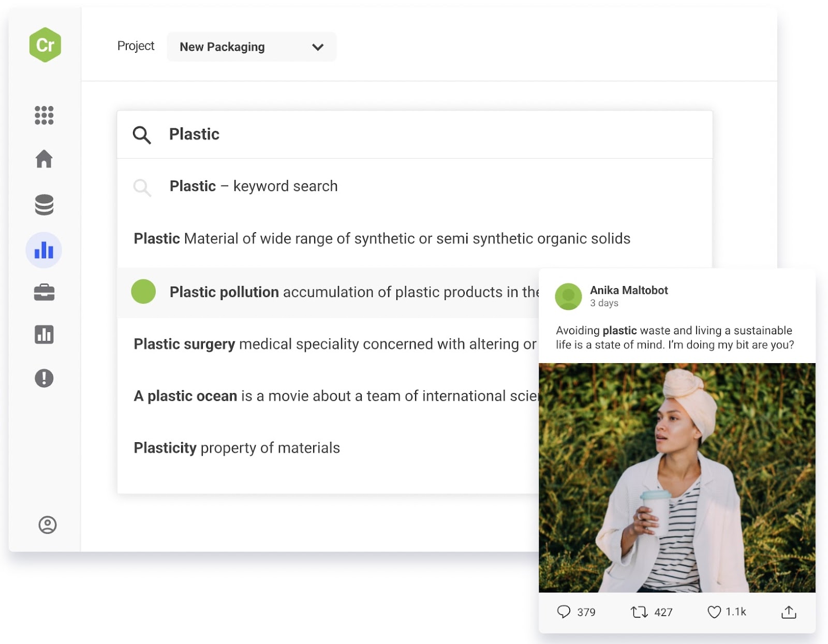Click the green avatar circle on the post
This screenshot has width=828, height=644.
point(568,297)
